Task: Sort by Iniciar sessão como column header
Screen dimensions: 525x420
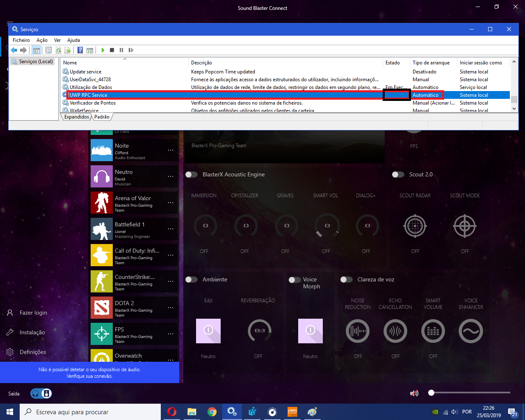Action: 483,63
